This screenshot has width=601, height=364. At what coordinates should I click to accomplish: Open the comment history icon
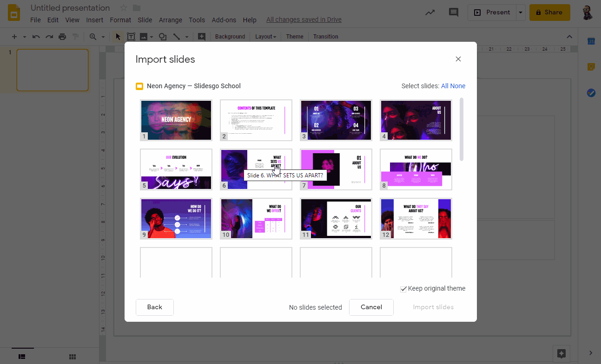pos(454,13)
